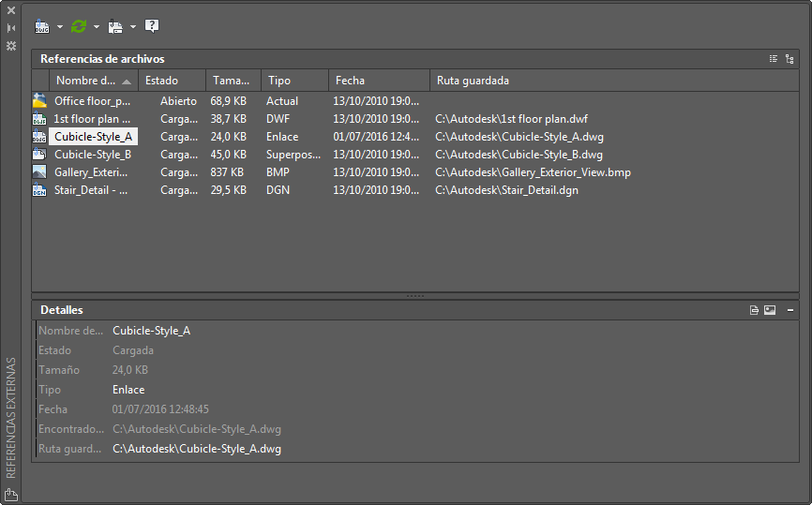Open the Refresh dropdown arrow

pyautogui.click(x=97, y=27)
